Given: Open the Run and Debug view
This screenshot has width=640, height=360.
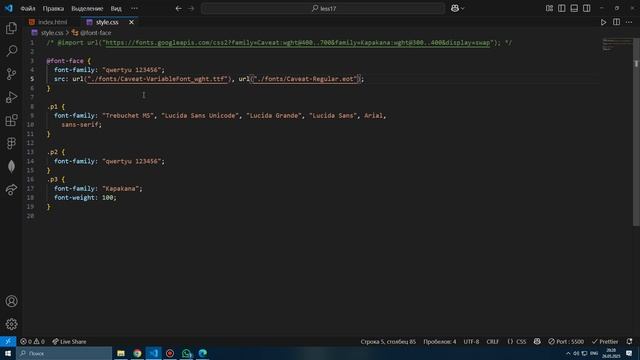Looking at the screenshot, I should (11, 97).
